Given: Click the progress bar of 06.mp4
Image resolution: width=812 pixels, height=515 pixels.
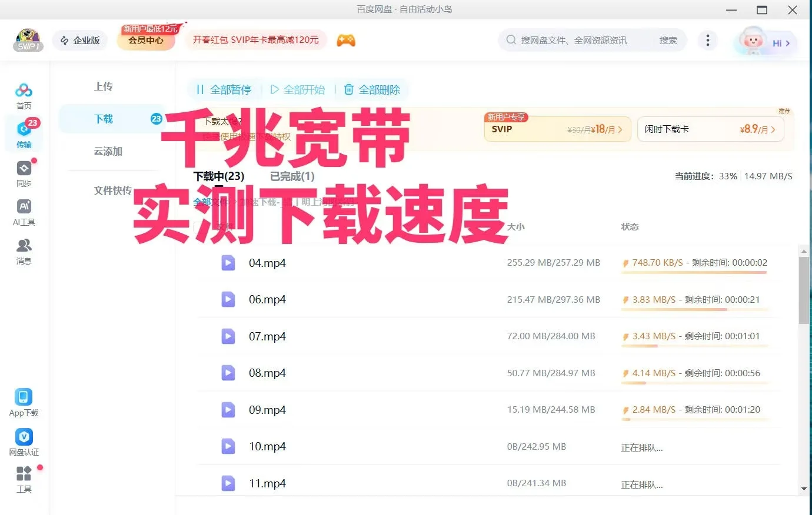Looking at the screenshot, I should [x=695, y=309].
